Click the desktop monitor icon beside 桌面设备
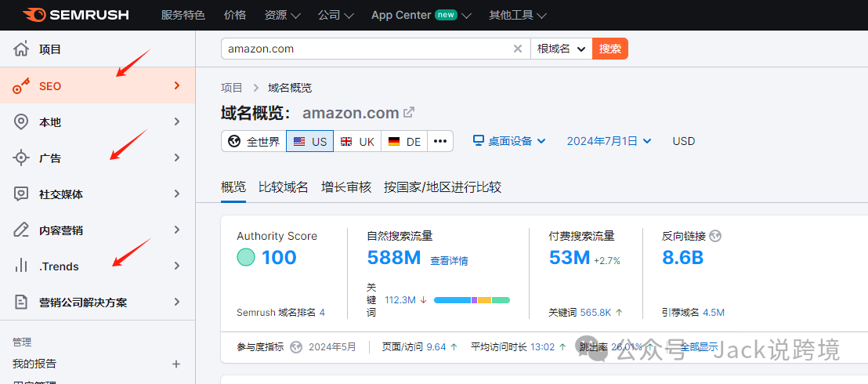The height and width of the screenshot is (384, 868). 479,141
